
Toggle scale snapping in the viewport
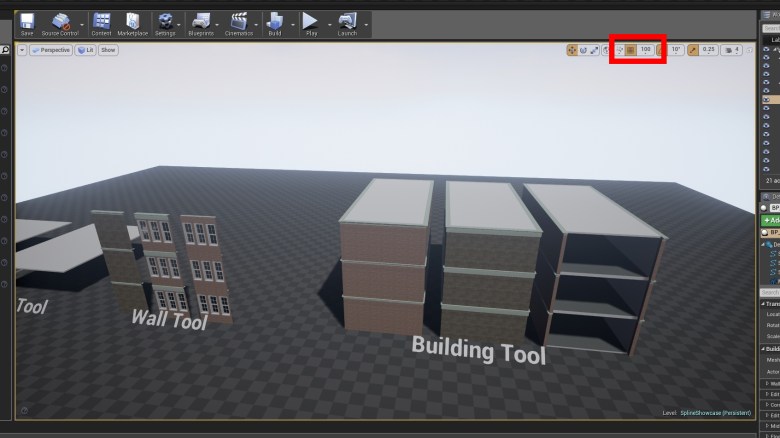(692, 49)
